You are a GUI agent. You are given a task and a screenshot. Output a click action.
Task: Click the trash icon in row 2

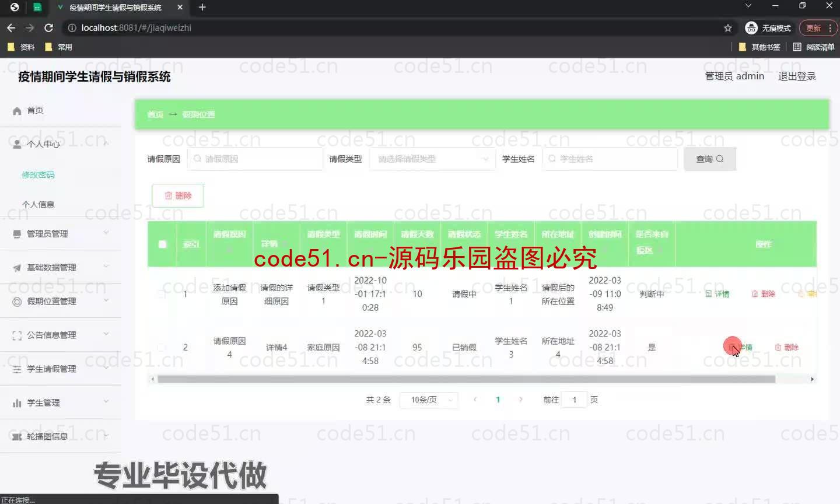[x=778, y=347]
